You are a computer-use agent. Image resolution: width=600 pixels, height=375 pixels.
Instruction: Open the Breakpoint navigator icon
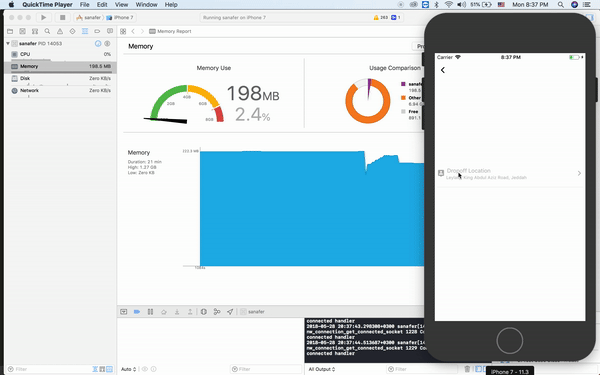coord(97,31)
